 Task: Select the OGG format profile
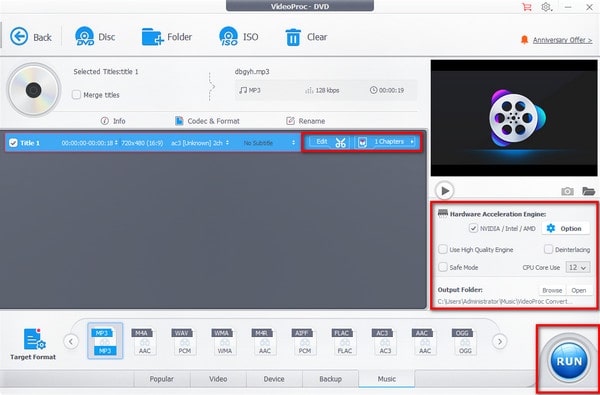point(465,342)
